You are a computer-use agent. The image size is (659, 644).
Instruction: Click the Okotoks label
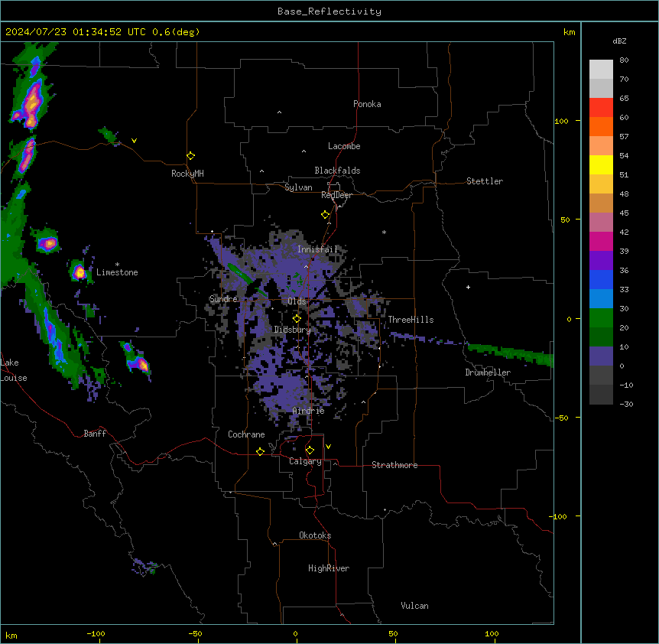click(315, 535)
